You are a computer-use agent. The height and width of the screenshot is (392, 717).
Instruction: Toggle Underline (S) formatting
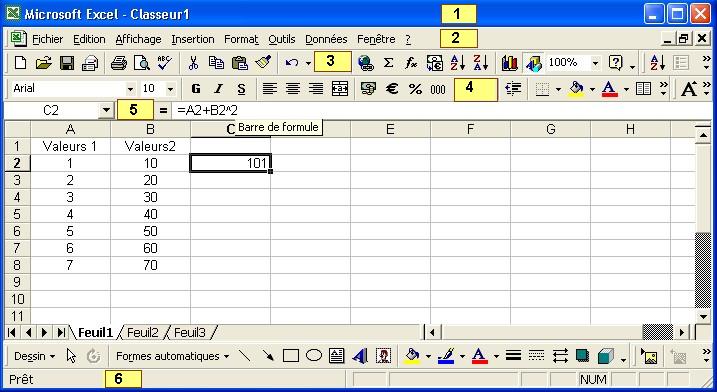(241, 88)
